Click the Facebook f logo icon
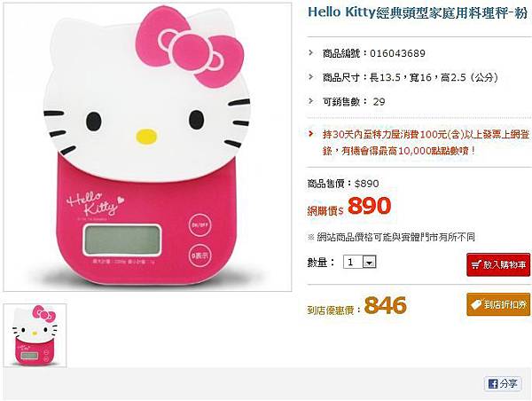This screenshot has width=532, height=401. (x=493, y=384)
